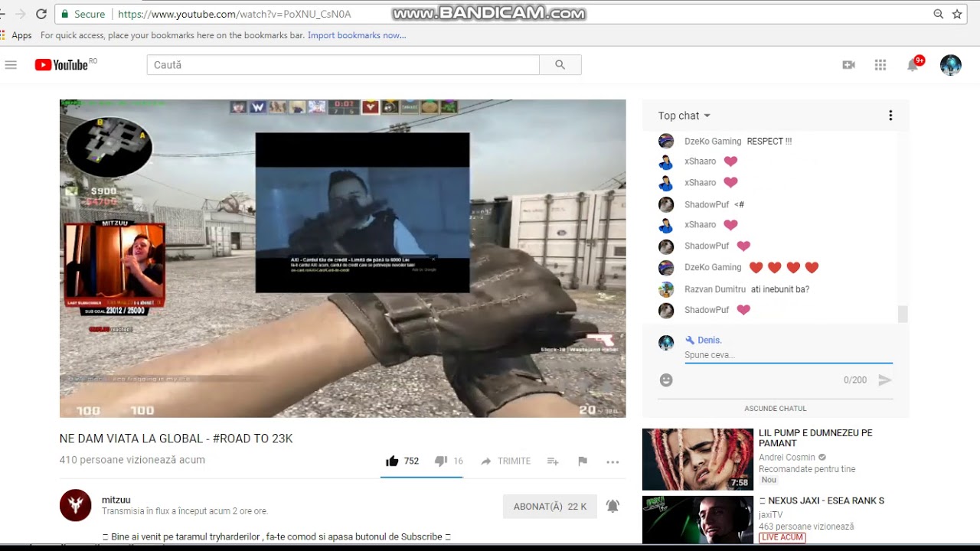
Task: Send the chat message with arrow icon
Action: (885, 380)
